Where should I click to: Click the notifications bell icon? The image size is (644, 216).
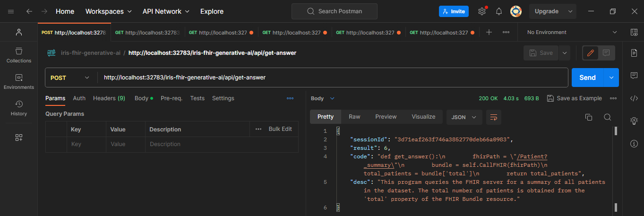498,11
